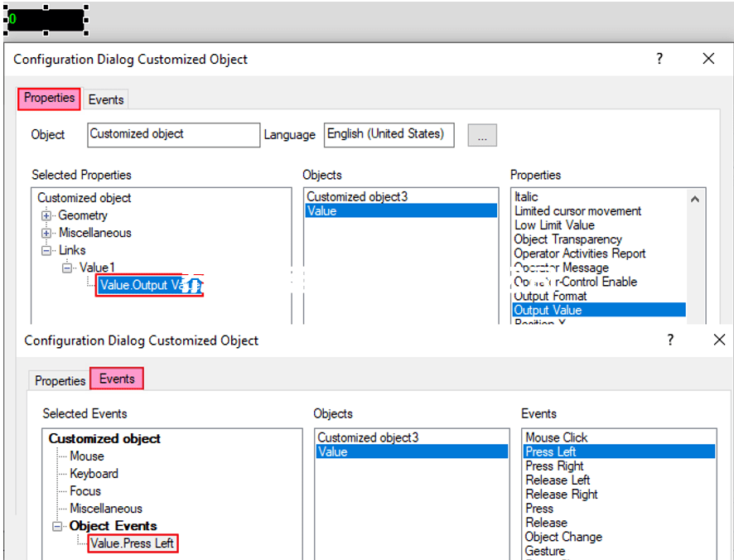This screenshot has height=560, width=734.
Task: Click the Help question mark in upper dialog
Action: coord(660,59)
